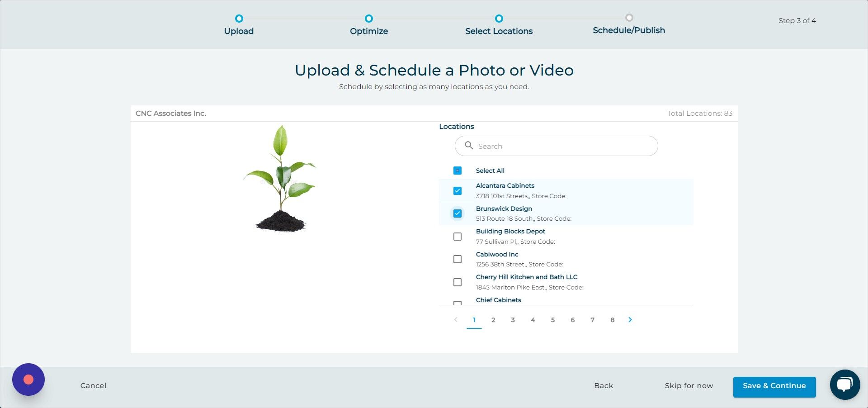Viewport: 868px width, 408px height.
Task: Click Step 3 of 4 indicator
Action: (797, 21)
